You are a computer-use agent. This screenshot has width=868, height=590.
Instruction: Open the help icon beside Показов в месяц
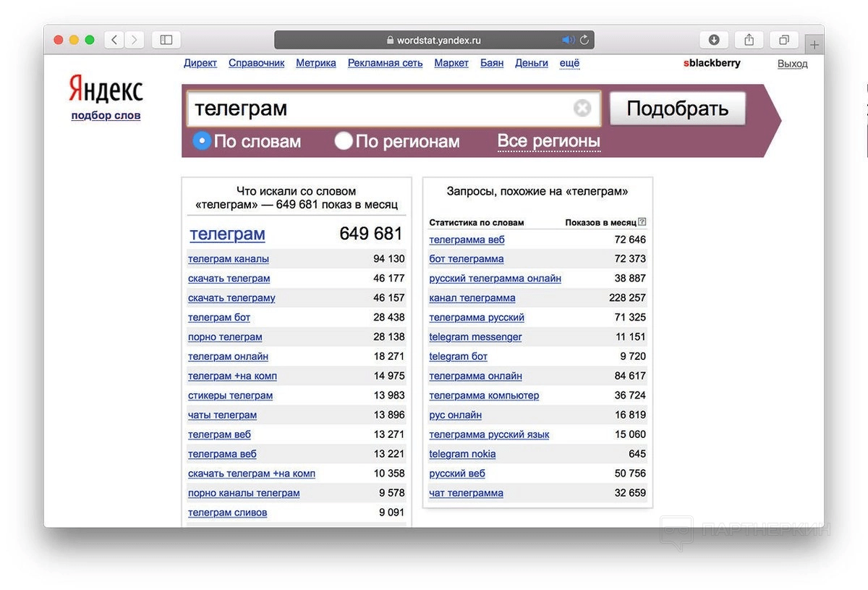tap(642, 222)
